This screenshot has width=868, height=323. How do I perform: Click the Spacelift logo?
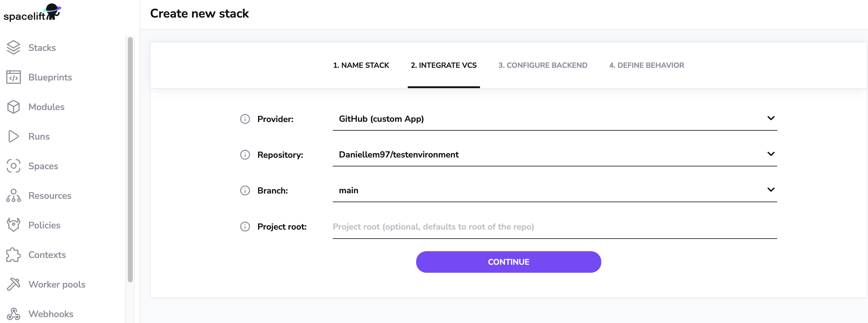32,13
